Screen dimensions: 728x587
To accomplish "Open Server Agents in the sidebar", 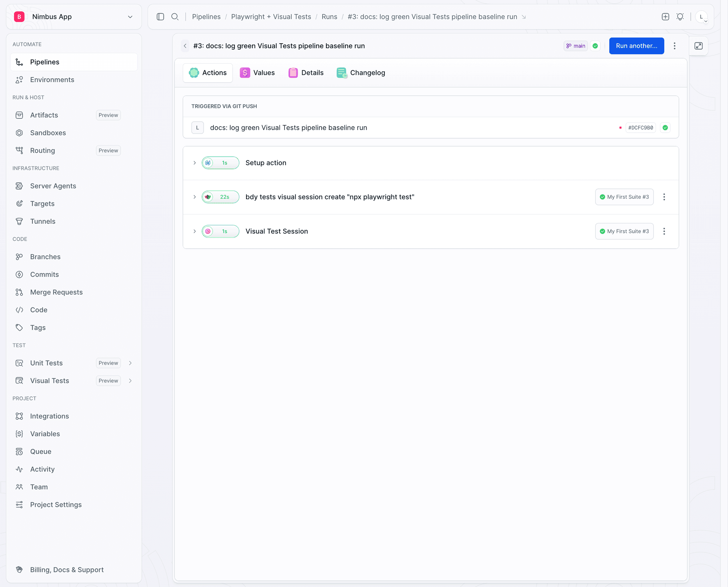I will tap(74, 186).
